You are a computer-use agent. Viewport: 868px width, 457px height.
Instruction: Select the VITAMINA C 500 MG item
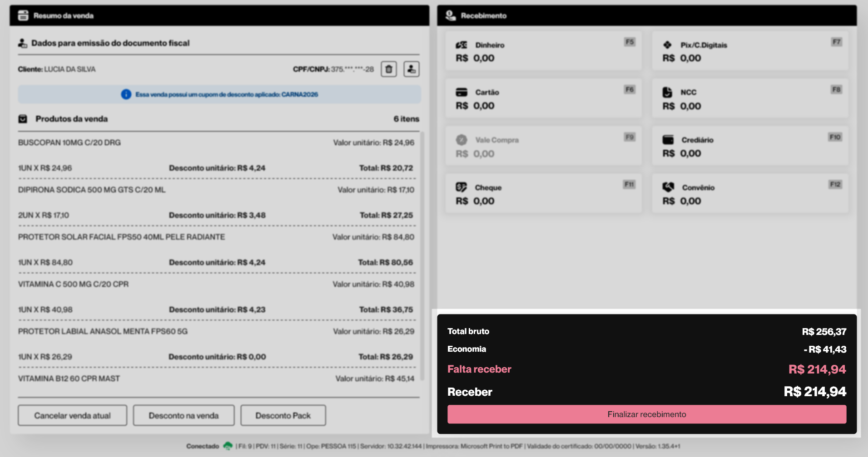[74, 285]
